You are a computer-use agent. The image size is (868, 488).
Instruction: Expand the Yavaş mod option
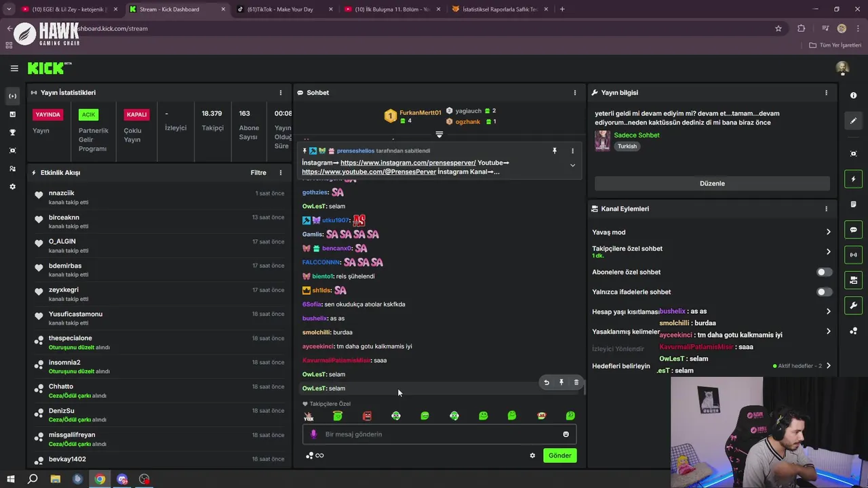pyautogui.click(x=828, y=232)
